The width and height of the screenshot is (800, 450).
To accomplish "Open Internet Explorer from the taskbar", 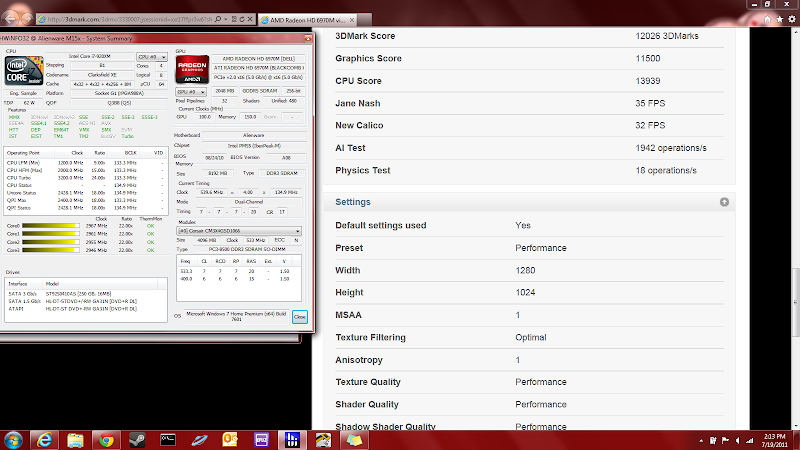I will coord(44,440).
